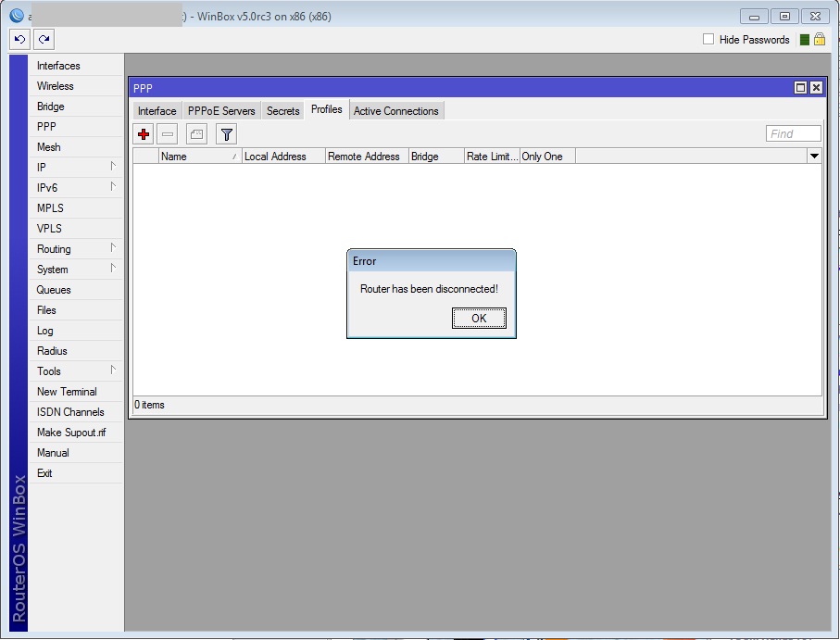This screenshot has height=640, width=840.
Task: Open Queues in the sidebar
Action: (76, 290)
